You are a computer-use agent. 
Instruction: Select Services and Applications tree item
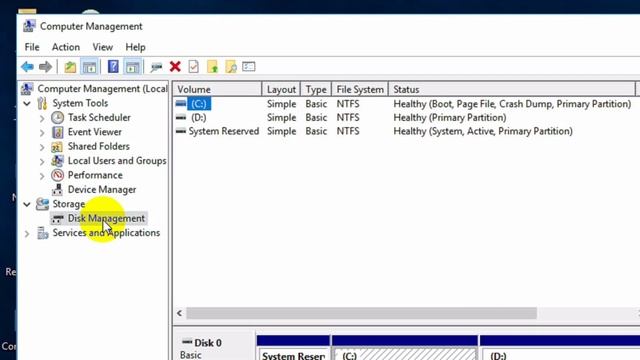coord(106,233)
